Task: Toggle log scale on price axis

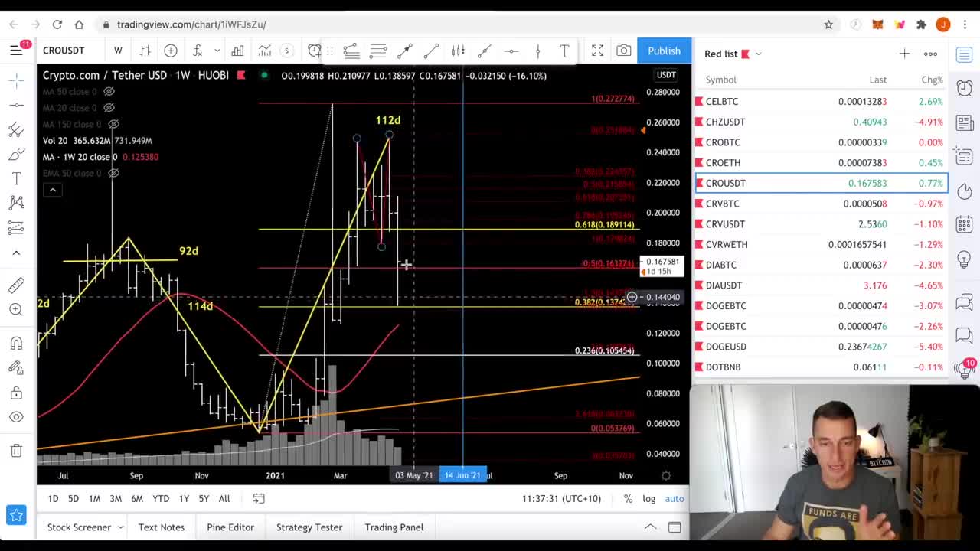Action: pyautogui.click(x=648, y=499)
